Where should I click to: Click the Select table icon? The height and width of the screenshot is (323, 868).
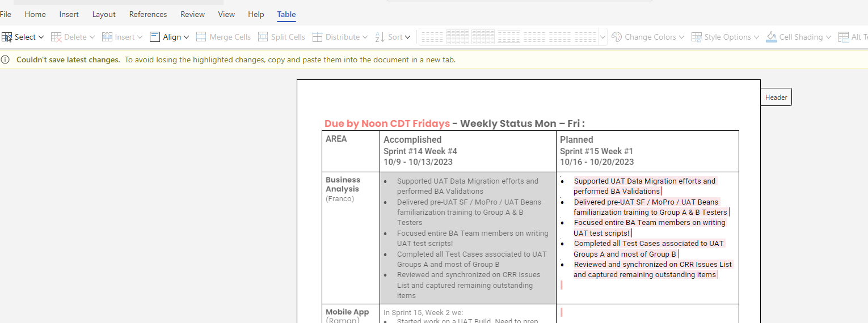click(7, 37)
